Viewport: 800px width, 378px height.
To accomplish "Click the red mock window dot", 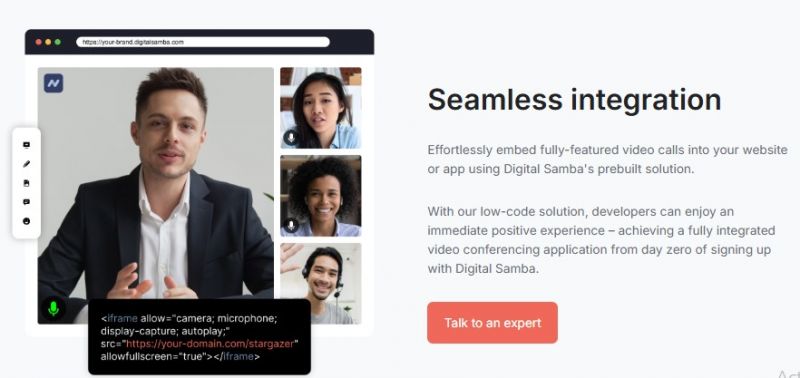I will pyautogui.click(x=39, y=42).
